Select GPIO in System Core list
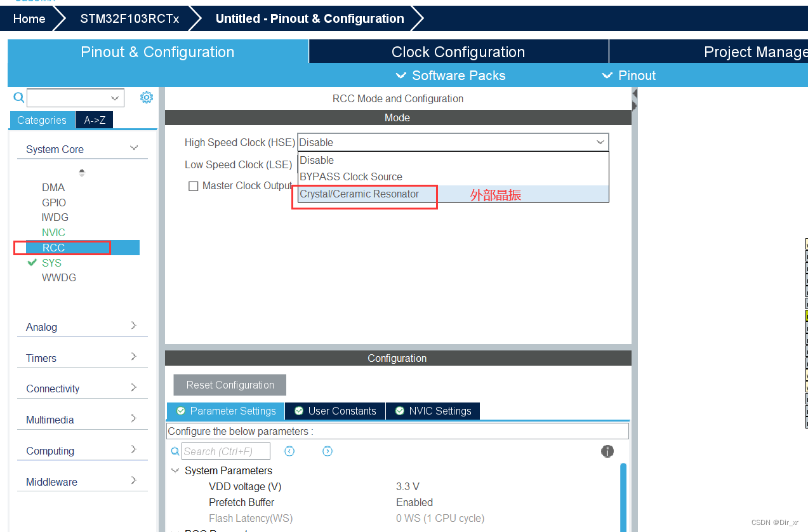The height and width of the screenshot is (532, 808). [x=54, y=203]
